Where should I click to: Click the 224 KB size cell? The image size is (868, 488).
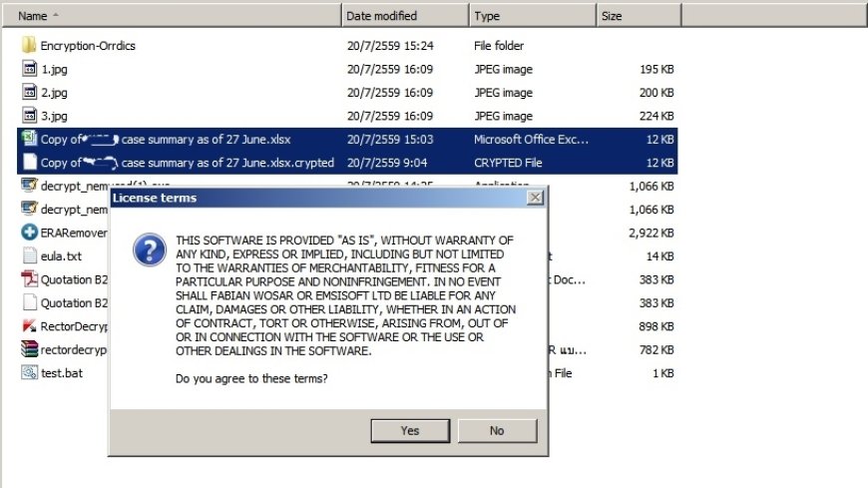pyautogui.click(x=656, y=116)
